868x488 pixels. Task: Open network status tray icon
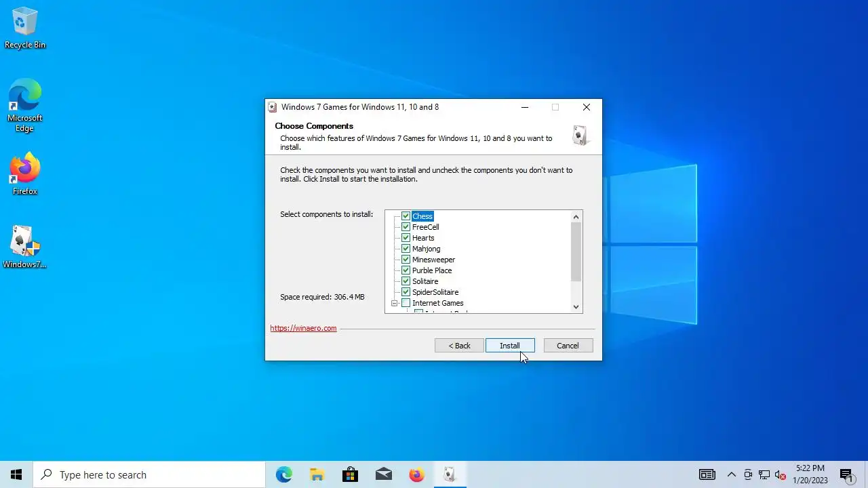[x=764, y=474]
